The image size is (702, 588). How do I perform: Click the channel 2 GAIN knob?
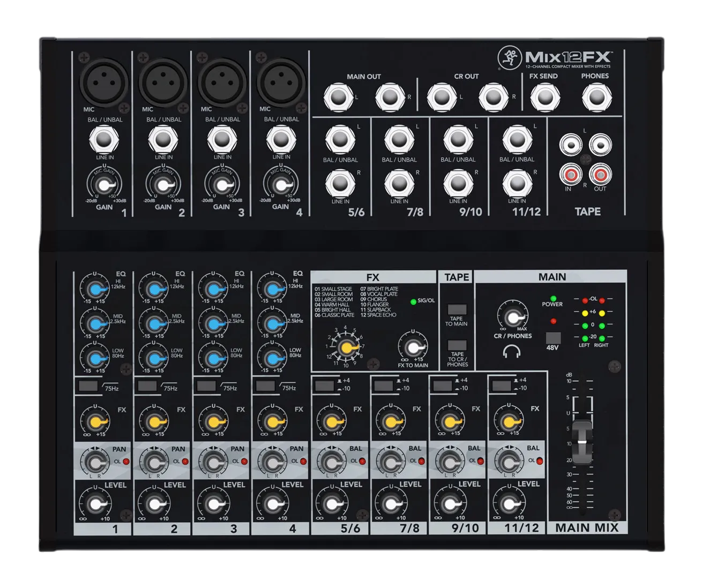(163, 184)
